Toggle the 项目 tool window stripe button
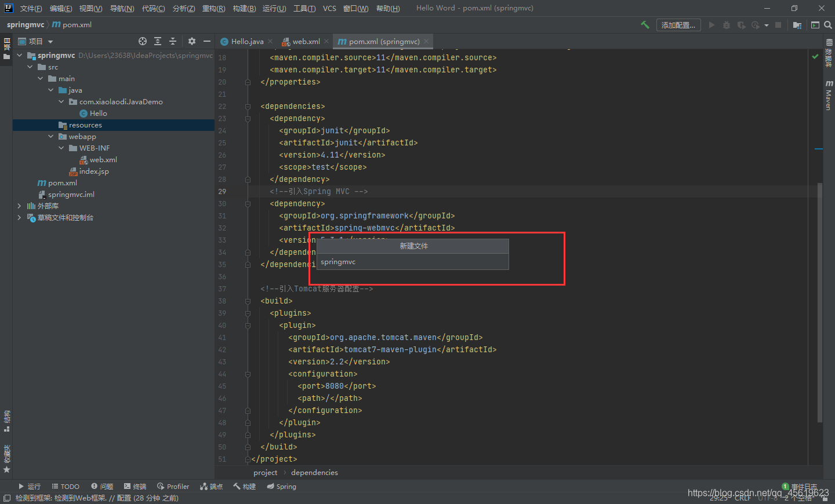This screenshot has height=504, width=835. click(x=6, y=49)
